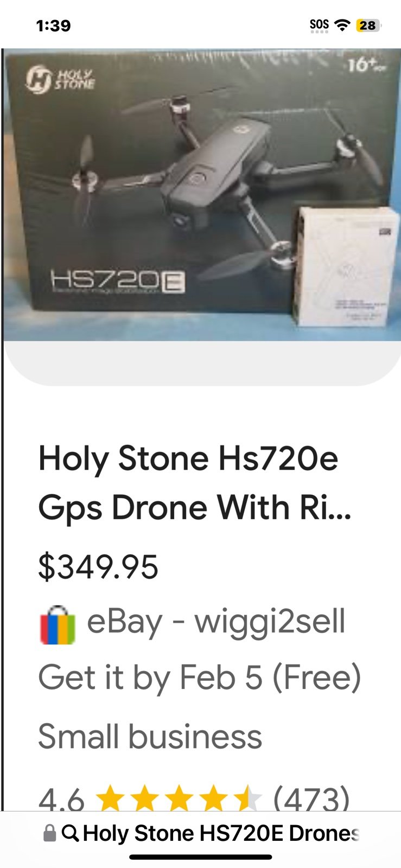
Task: Tap the search magnifier icon in address bar
Action: [70, 833]
